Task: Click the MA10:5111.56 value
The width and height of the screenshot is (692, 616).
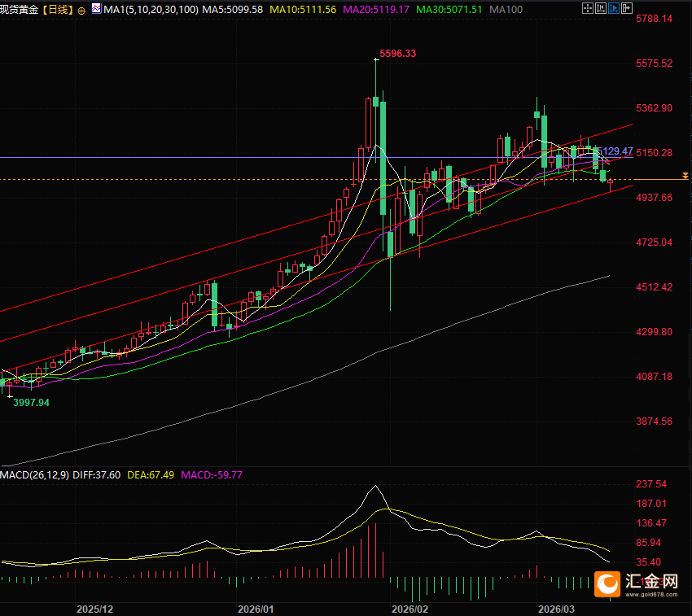Action: [x=303, y=9]
